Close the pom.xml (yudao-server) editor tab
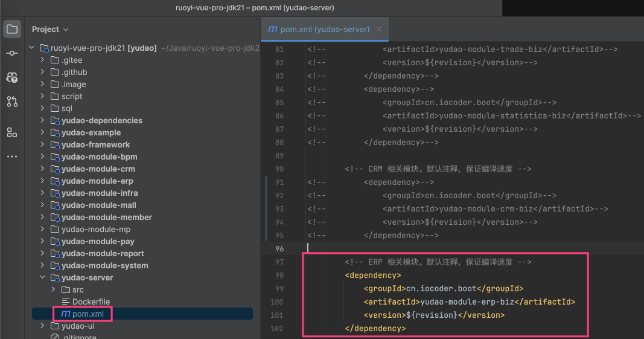 tap(379, 29)
